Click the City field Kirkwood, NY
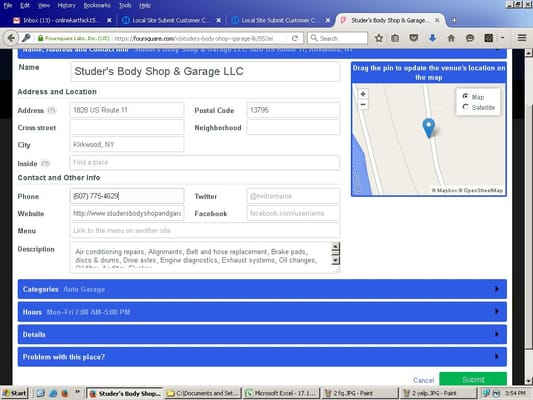The image size is (533, 400). point(127,144)
